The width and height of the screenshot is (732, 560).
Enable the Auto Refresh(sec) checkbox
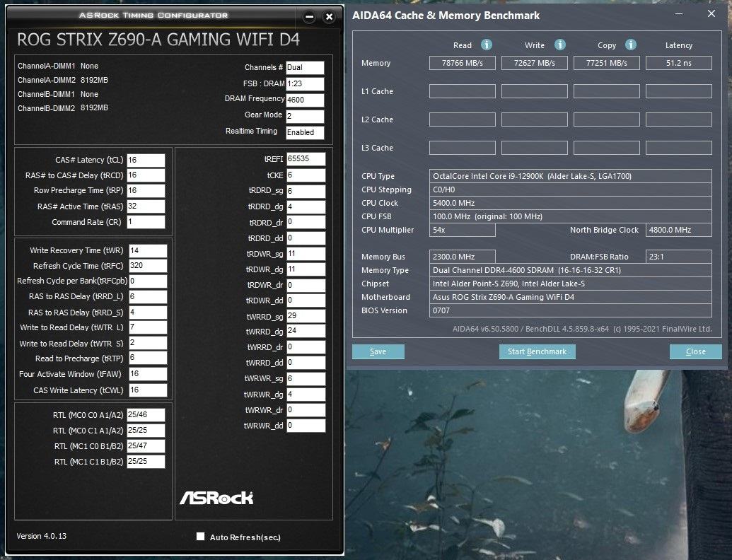point(201,536)
